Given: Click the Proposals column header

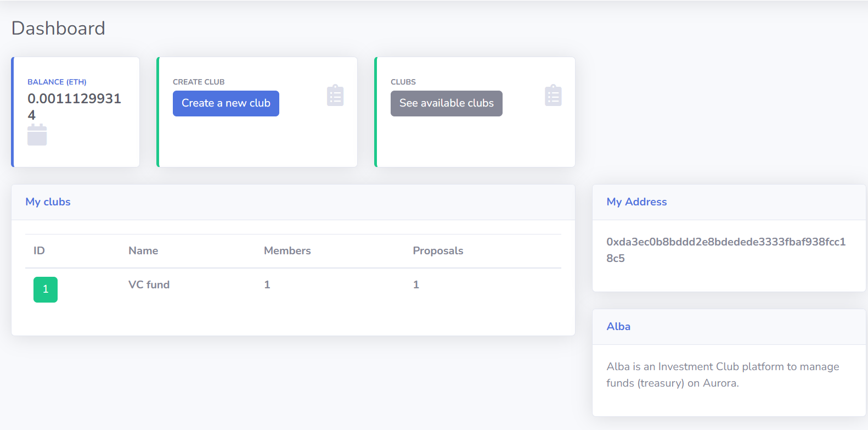Looking at the screenshot, I should 438,250.
